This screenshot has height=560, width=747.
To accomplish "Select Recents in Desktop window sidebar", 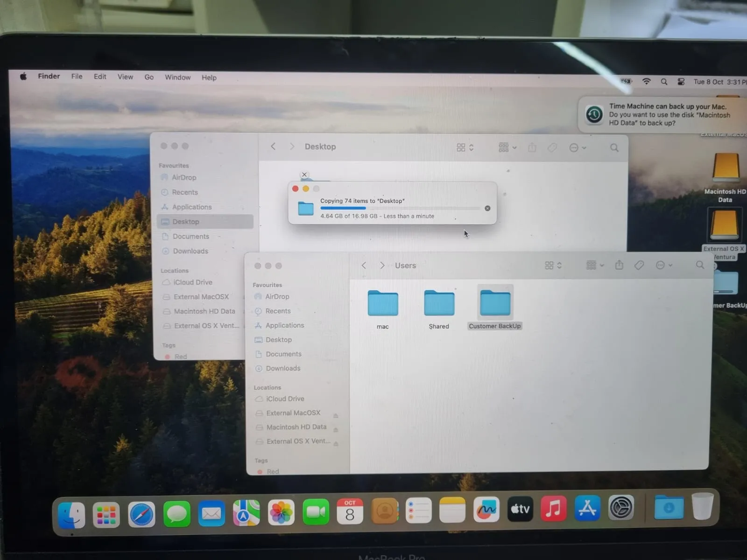I will pyautogui.click(x=184, y=192).
